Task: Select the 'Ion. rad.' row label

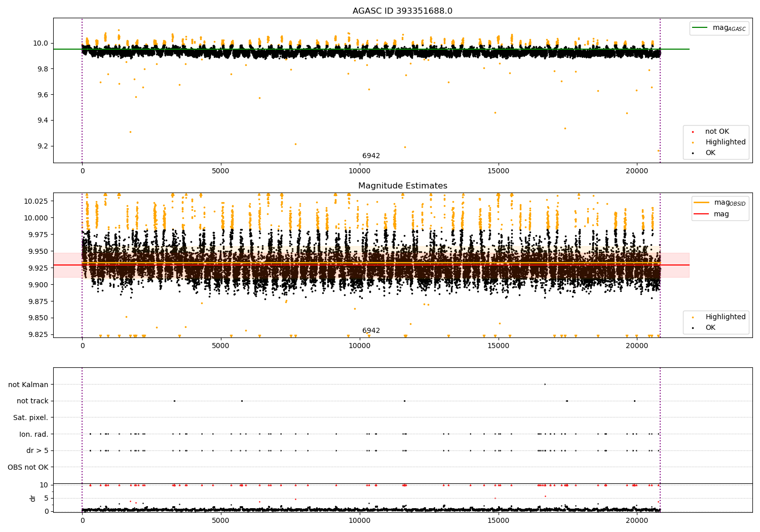Action: pyautogui.click(x=33, y=434)
